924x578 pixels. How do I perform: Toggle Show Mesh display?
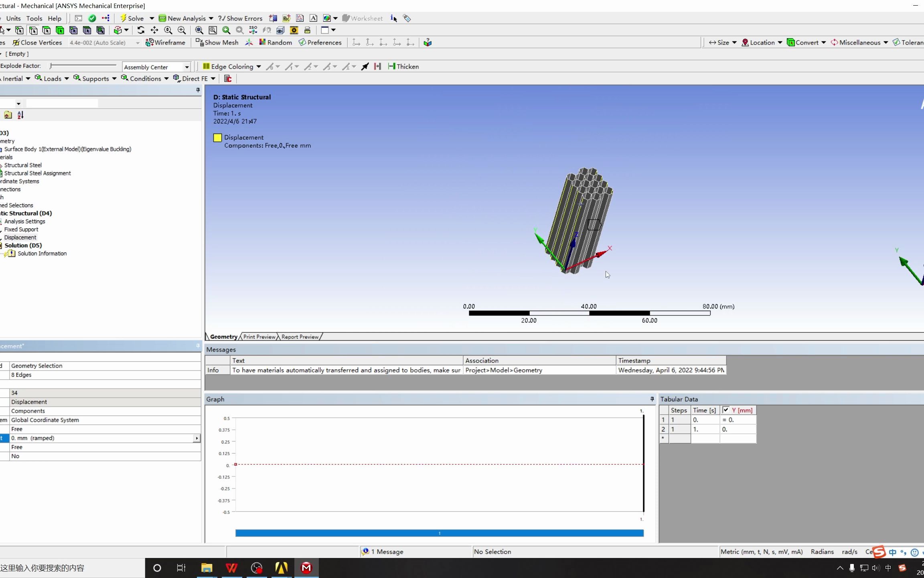217,43
